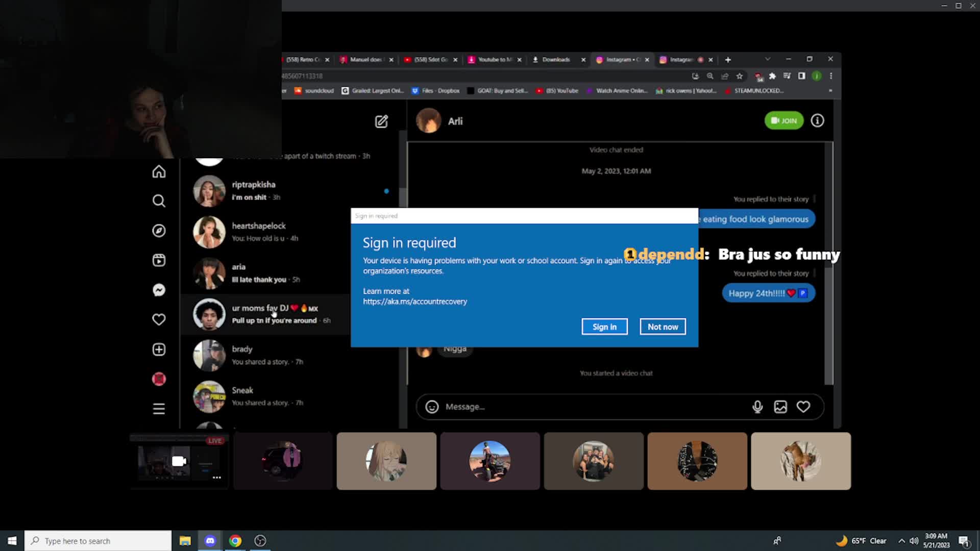Viewport: 980px width, 551px height.
Task: Open the hamburger More menu
Action: [159, 409]
